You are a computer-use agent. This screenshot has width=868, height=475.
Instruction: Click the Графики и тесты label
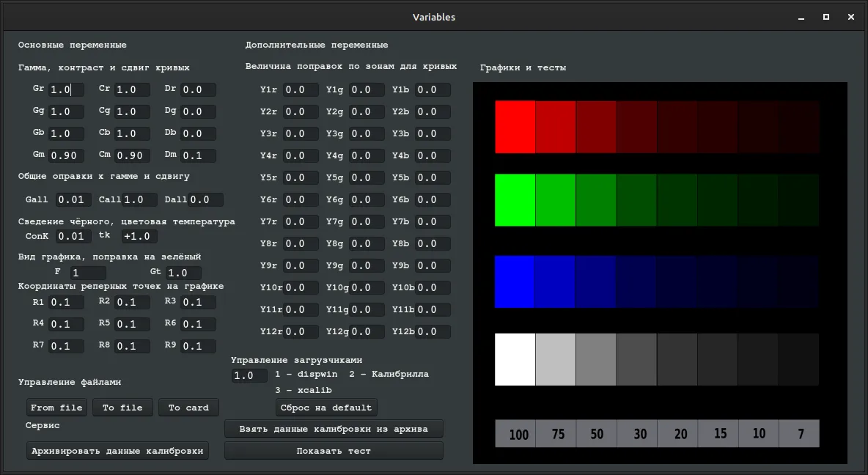(x=523, y=67)
